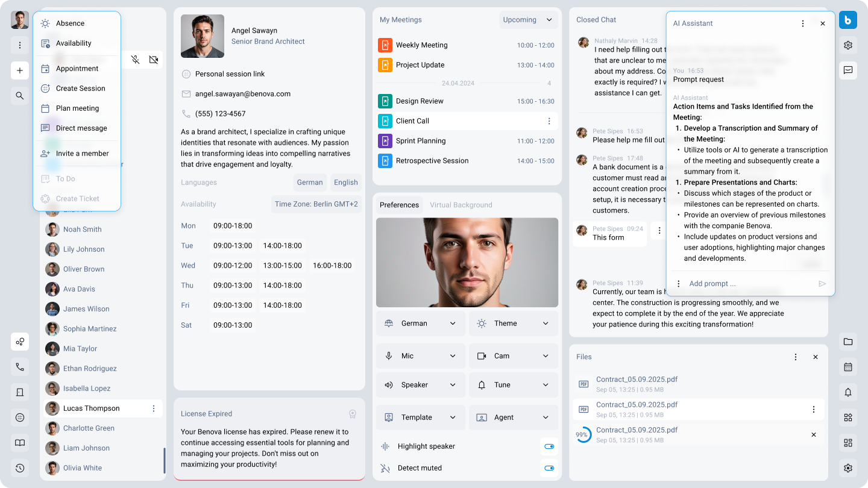The height and width of the screenshot is (488, 868).
Task: Select Plan meeting from the menu
Action: 77,108
